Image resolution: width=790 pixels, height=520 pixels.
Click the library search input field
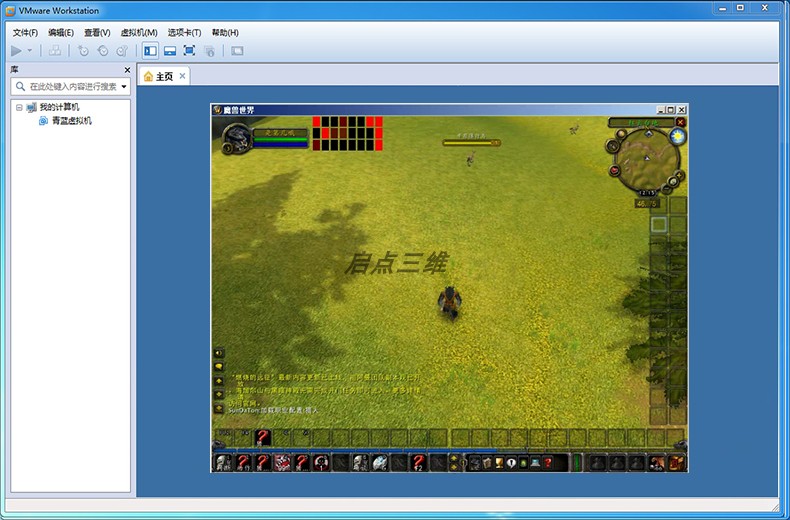coord(70,87)
